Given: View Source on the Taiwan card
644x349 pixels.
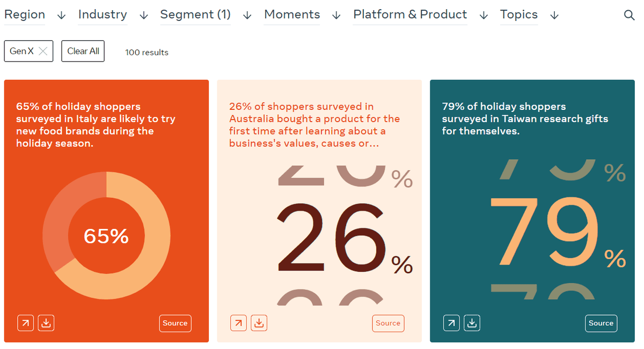Looking at the screenshot, I should [601, 323].
